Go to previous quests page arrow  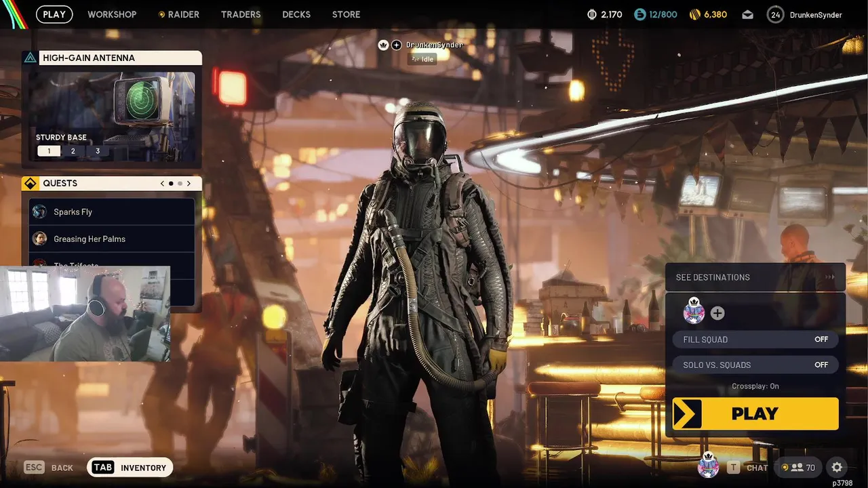(162, 184)
